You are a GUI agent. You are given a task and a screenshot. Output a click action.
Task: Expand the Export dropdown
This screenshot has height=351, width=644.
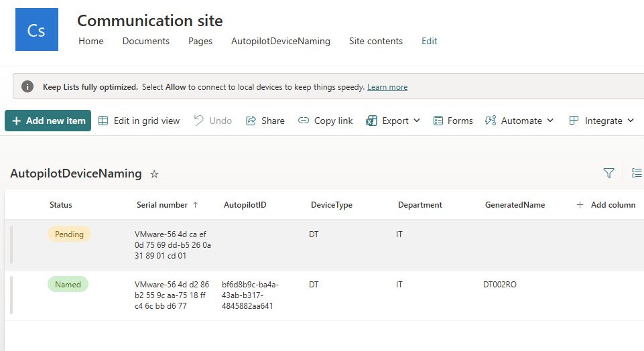(x=393, y=121)
